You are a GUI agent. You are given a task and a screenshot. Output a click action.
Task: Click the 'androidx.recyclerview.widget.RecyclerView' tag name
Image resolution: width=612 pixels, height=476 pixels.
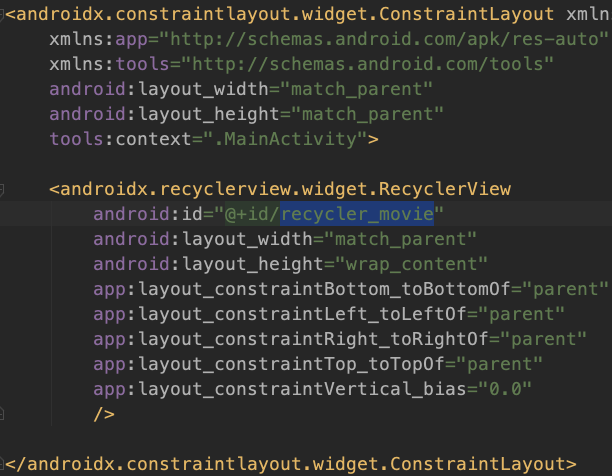click(285, 189)
